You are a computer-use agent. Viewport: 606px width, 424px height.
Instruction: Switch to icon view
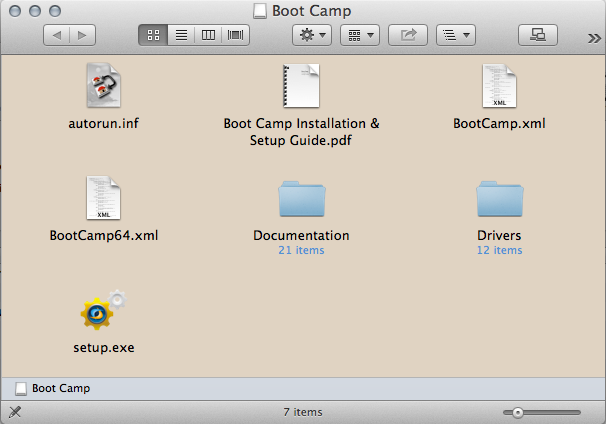click(153, 36)
